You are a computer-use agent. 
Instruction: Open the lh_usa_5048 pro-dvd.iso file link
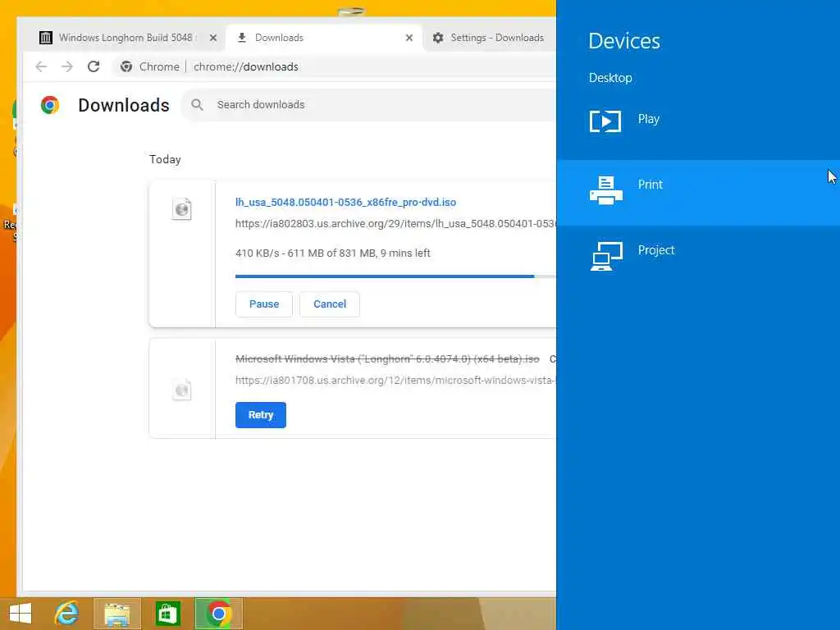click(345, 203)
